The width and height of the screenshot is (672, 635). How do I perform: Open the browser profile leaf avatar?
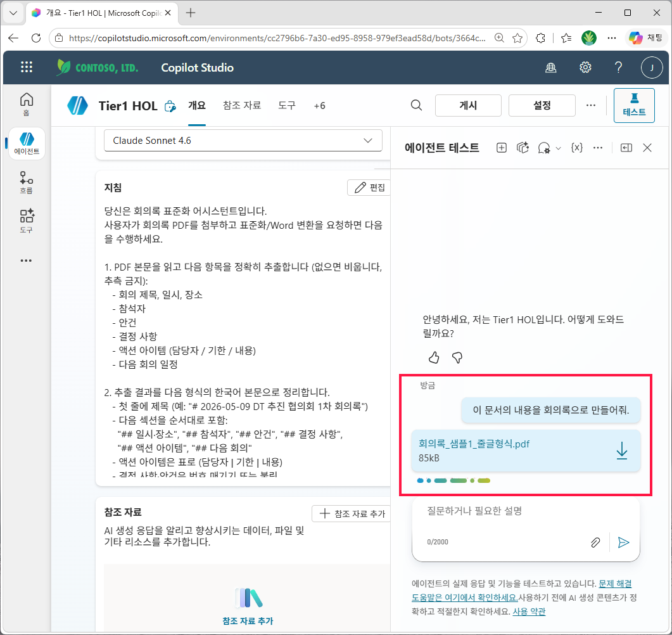589,38
